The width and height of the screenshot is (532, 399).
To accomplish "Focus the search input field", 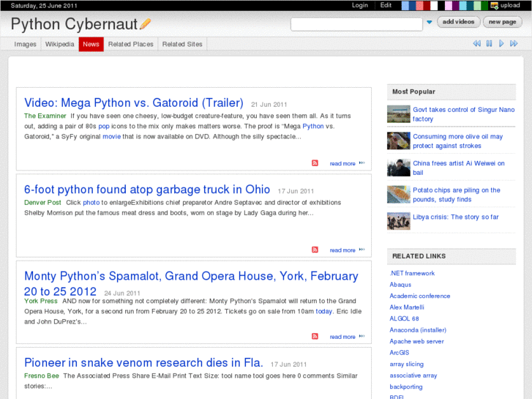I will coord(356,24).
